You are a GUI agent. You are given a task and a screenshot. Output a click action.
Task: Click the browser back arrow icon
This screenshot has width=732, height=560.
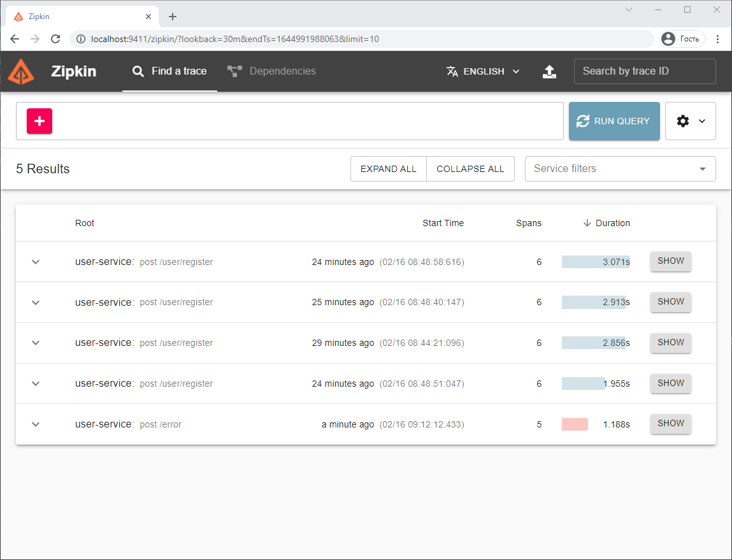pyautogui.click(x=15, y=38)
